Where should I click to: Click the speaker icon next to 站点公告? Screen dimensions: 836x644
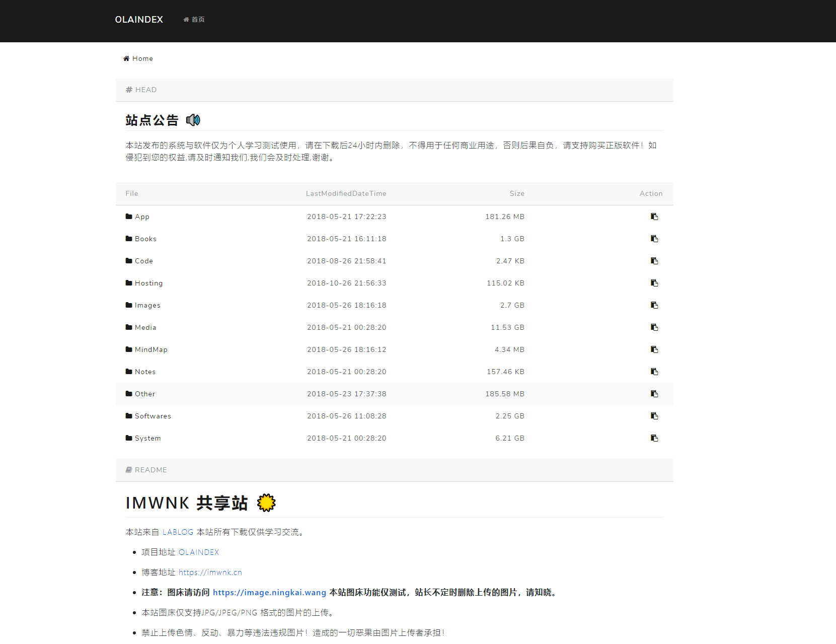(x=193, y=120)
